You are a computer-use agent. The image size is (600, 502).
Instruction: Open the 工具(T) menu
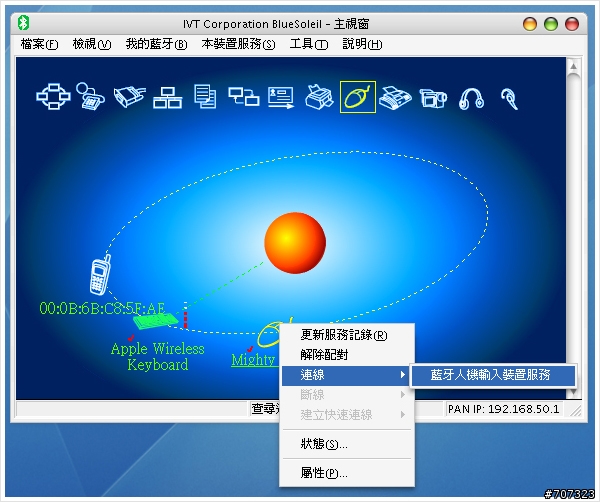(x=308, y=44)
